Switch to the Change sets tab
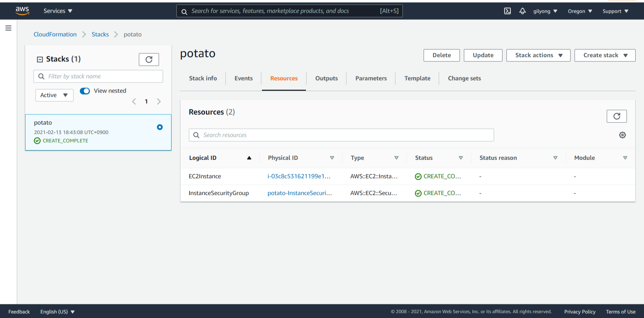The height and width of the screenshot is (318, 644). click(464, 78)
